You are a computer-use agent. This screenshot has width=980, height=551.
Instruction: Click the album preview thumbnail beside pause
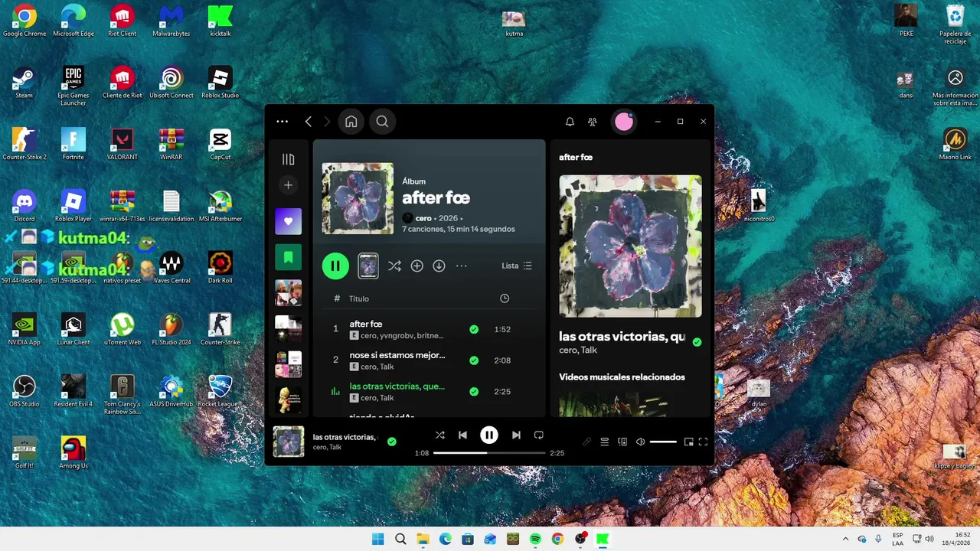[368, 266]
